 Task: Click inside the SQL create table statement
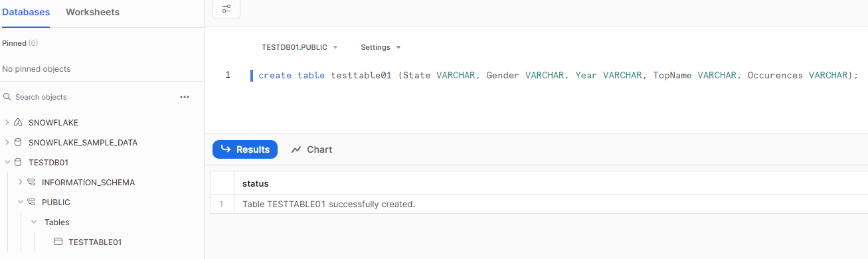click(x=559, y=76)
